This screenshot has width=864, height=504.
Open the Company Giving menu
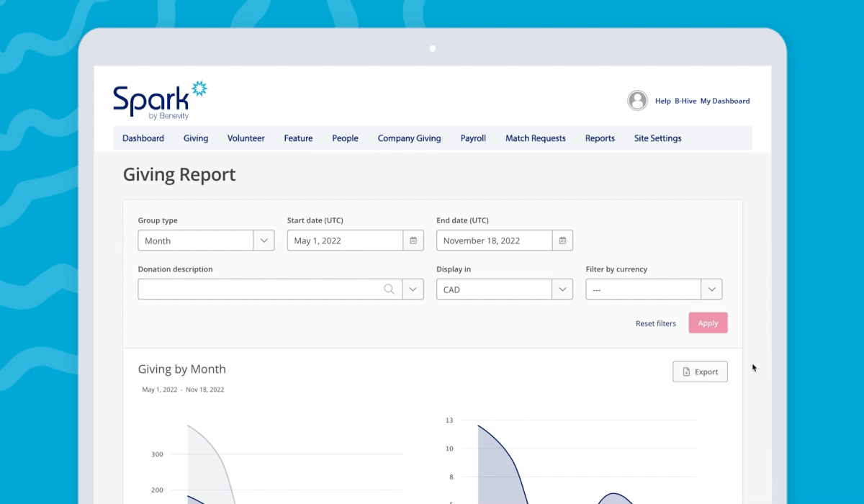(x=410, y=138)
